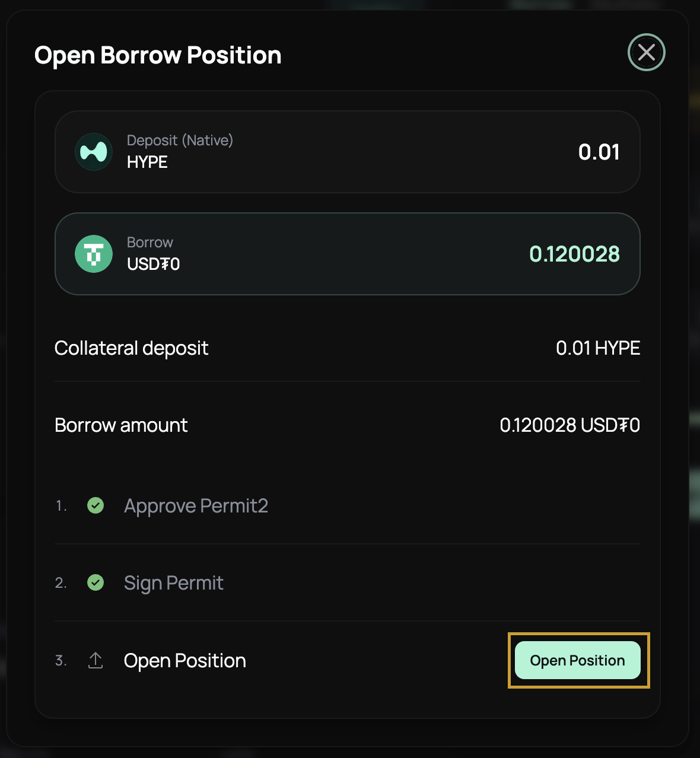Image resolution: width=700 pixels, height=758 pixels.
Task: Select the Sign Permit step label
Action: (x=173, y=583)
